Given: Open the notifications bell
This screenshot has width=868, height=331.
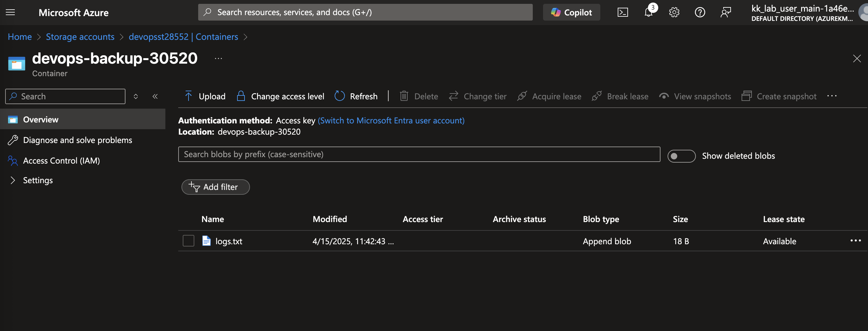Looking at the screenshot, I should pos(648,13).
